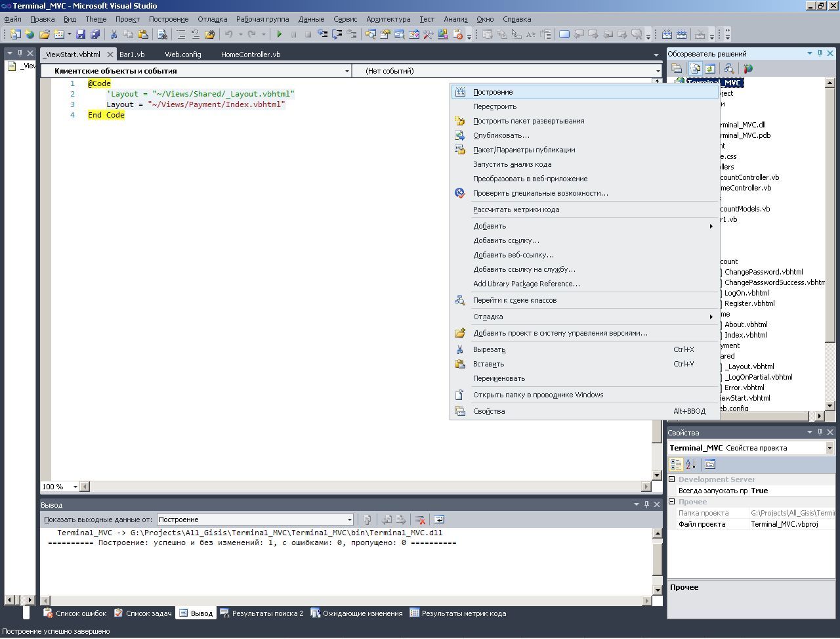
Task: Collapse the Прочее property category
Action: [x=672, y=502]
